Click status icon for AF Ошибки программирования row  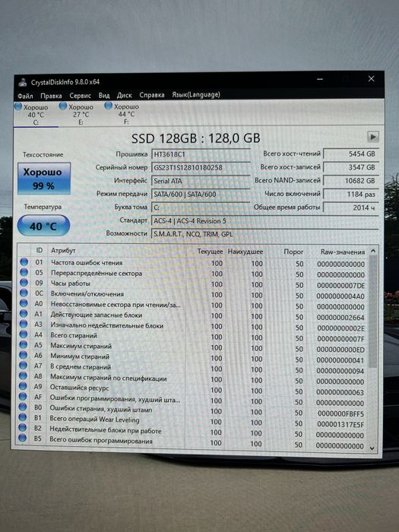tap(23, 396)
